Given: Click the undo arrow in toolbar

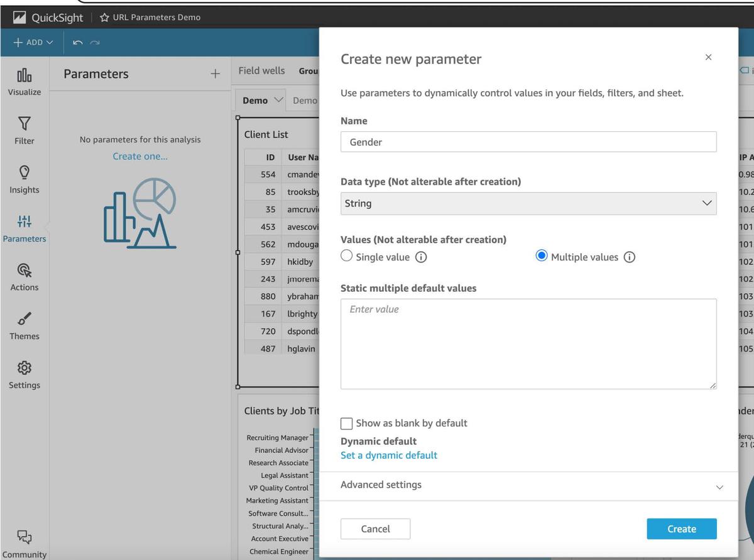Looking at the screenshot, I should [x=77, y=43].
